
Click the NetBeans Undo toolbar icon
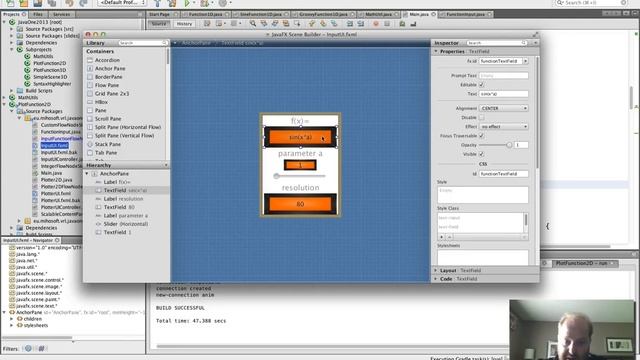tap(69, 3)
